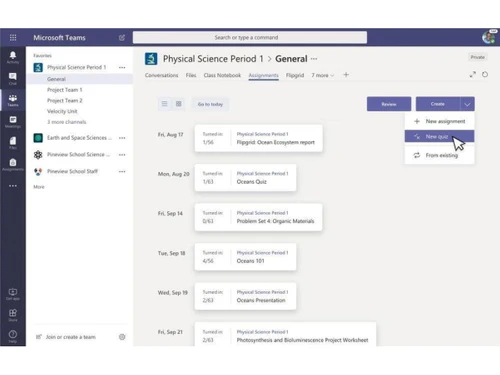Screen dimensions: 500x375
Task: Open Pineview School Science team options
Action: coord(122,155)
